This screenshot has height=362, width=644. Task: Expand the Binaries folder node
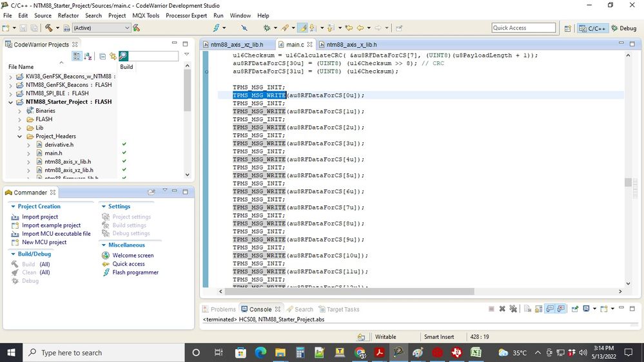tap(19, 111)
